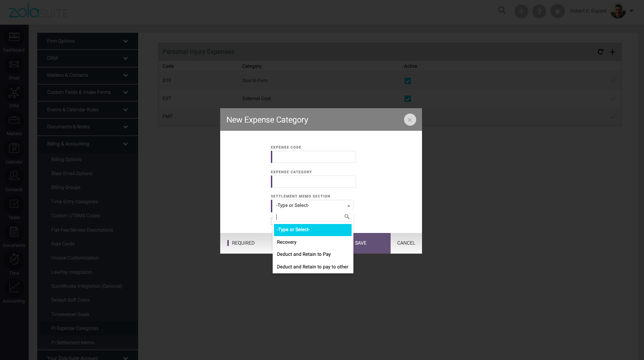Open QuickBooks Integration (Optional)
The width and height of the screenshot is (644, 360).
coord(87,286)
